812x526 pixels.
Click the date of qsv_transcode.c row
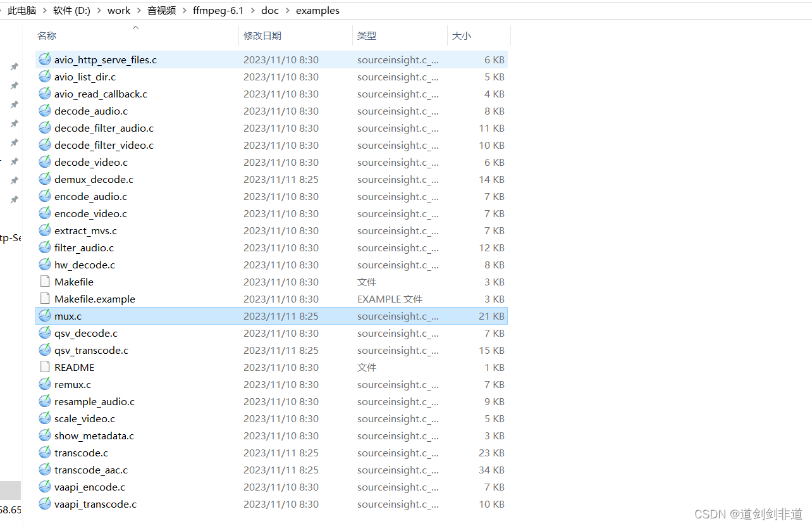point(281,350)
